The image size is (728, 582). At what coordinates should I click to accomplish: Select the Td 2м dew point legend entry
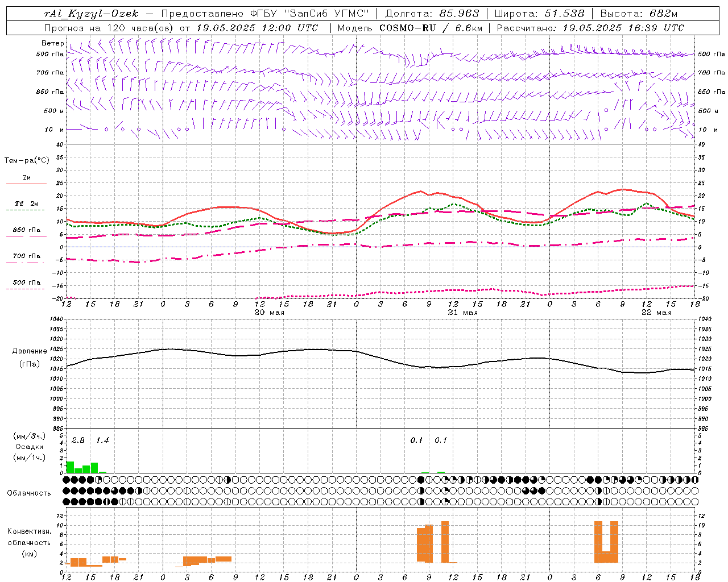[x=26, y=203]
